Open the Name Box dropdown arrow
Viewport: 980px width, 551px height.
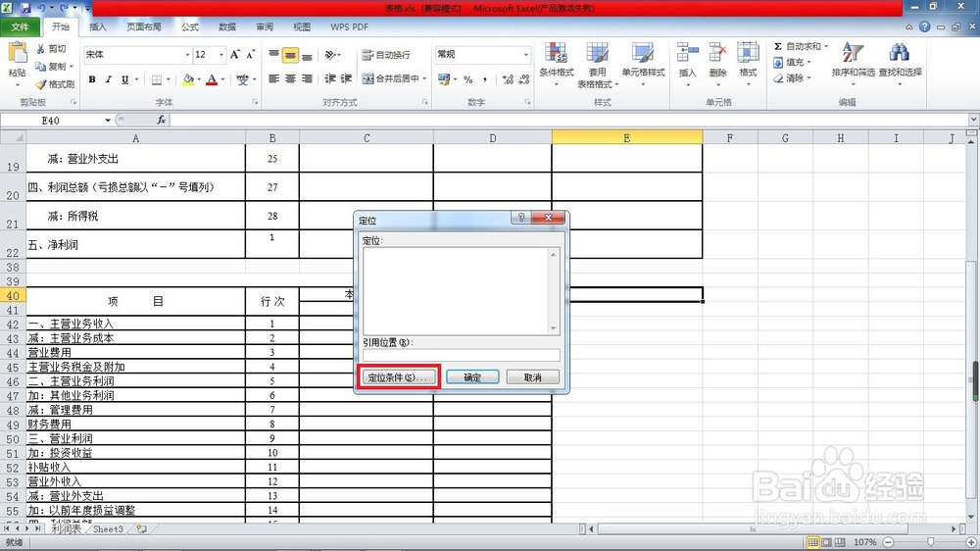click(x=108, y=120)
